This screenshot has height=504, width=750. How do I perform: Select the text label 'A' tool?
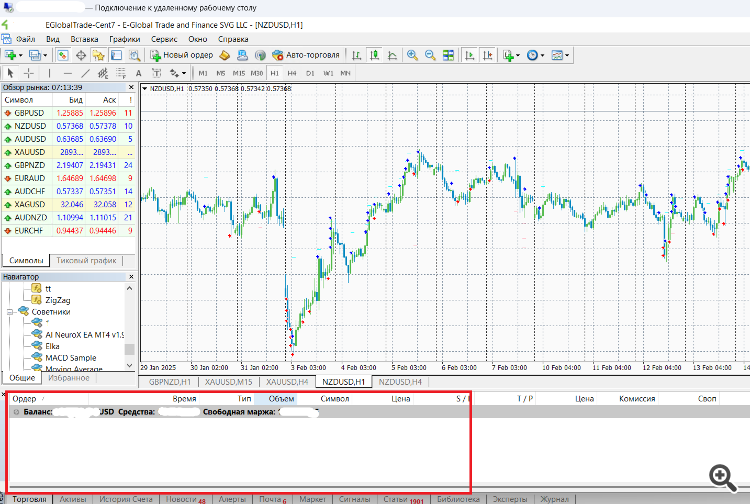point(137,73)
